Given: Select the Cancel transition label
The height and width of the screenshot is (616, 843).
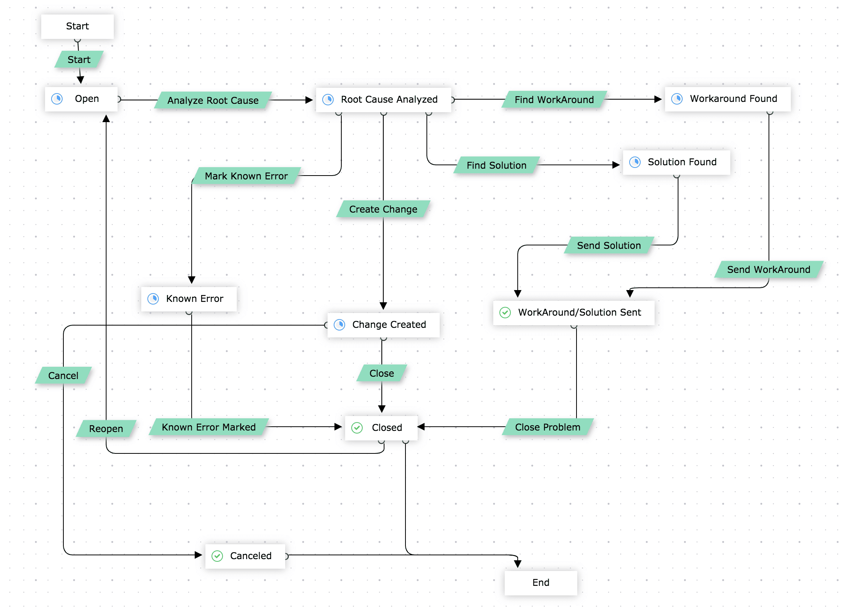Looking at the screenshot, I should [63, 376].
